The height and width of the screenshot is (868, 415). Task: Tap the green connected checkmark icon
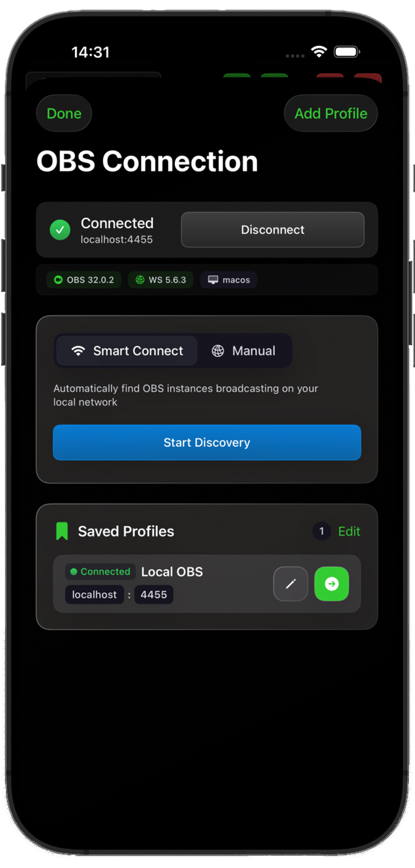click(x=60, y=230)
